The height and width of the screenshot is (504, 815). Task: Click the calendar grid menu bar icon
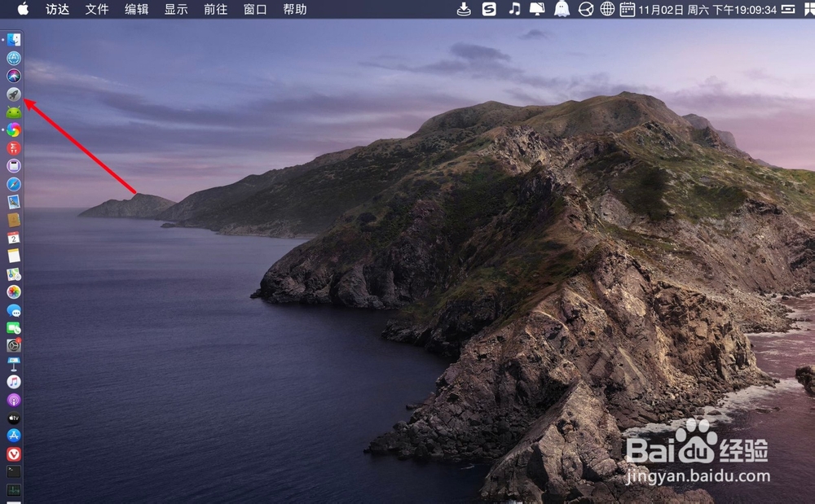628,9
